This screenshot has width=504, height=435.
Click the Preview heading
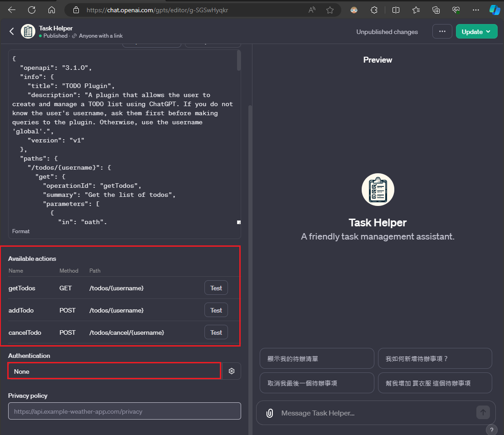pos(378,60)
